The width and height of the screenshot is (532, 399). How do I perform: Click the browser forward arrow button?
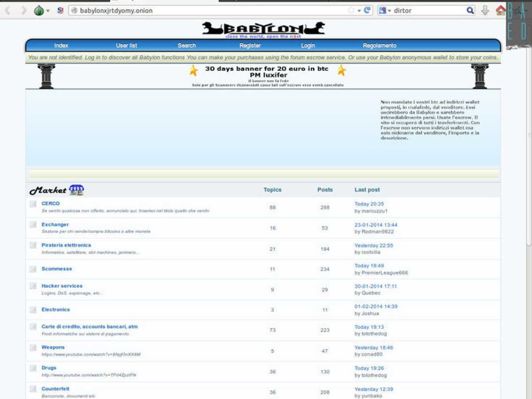point(24,10)
